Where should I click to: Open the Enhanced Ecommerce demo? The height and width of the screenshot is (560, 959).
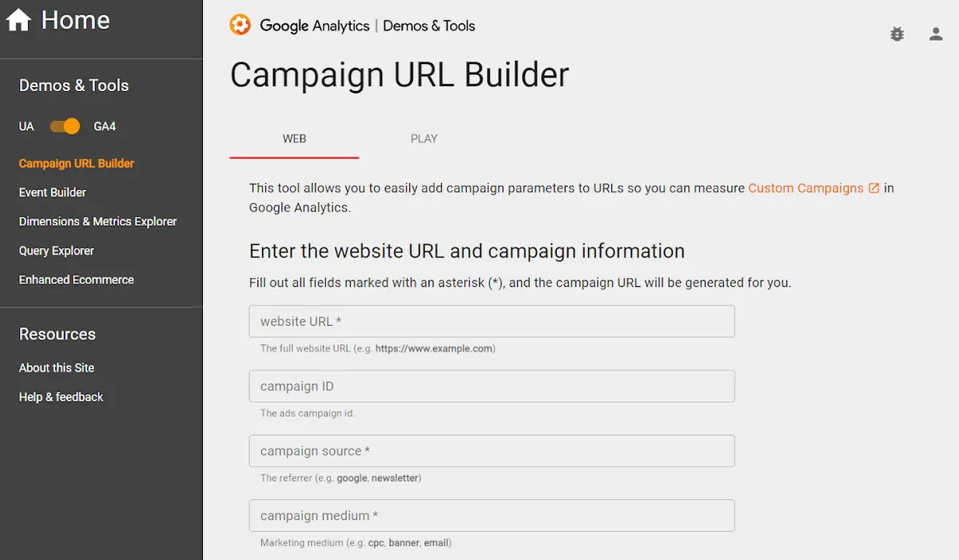pyautogui.click(x=76, y=280)
